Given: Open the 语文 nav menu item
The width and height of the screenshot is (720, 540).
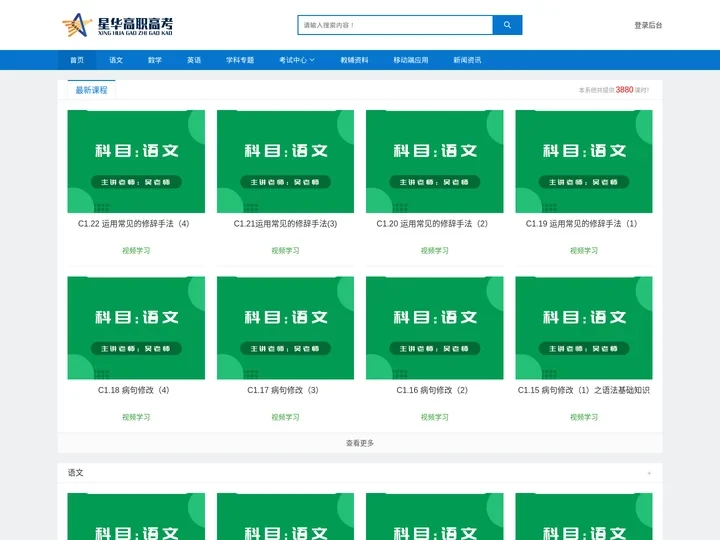Looking at the screenshot, I should (116, 60).
